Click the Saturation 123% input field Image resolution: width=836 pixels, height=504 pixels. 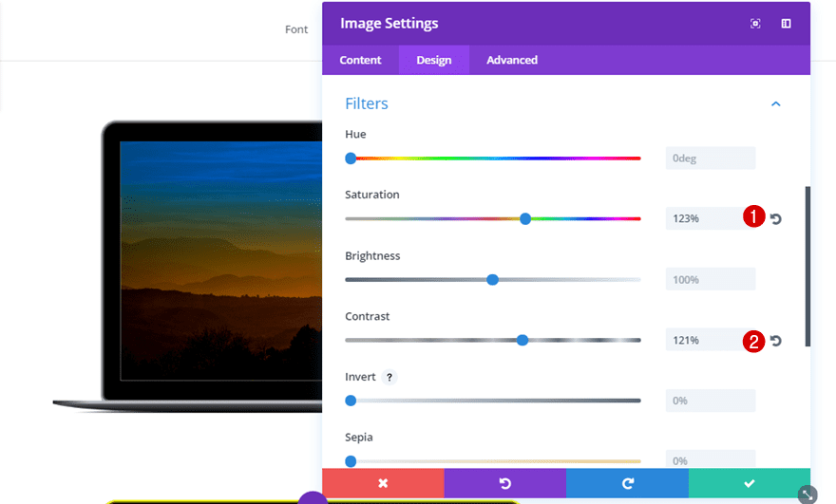703,219
